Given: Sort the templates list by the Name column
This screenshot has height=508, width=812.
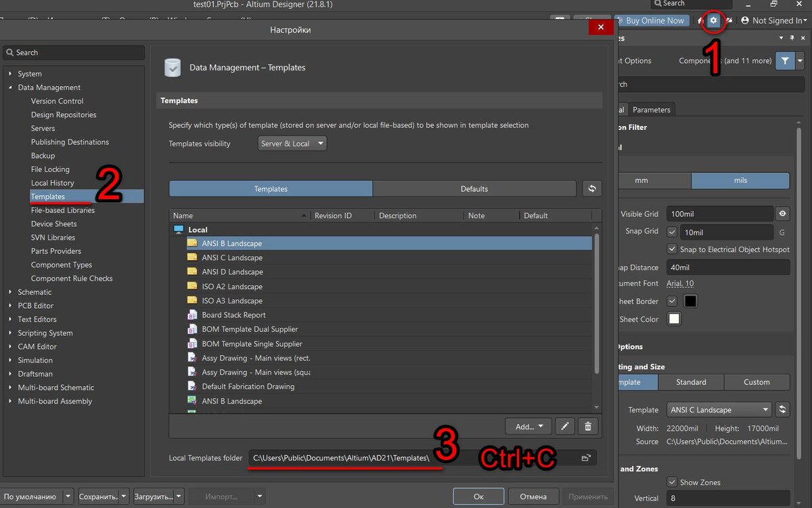Looking at the screenshot, I should tap(240, 215).
